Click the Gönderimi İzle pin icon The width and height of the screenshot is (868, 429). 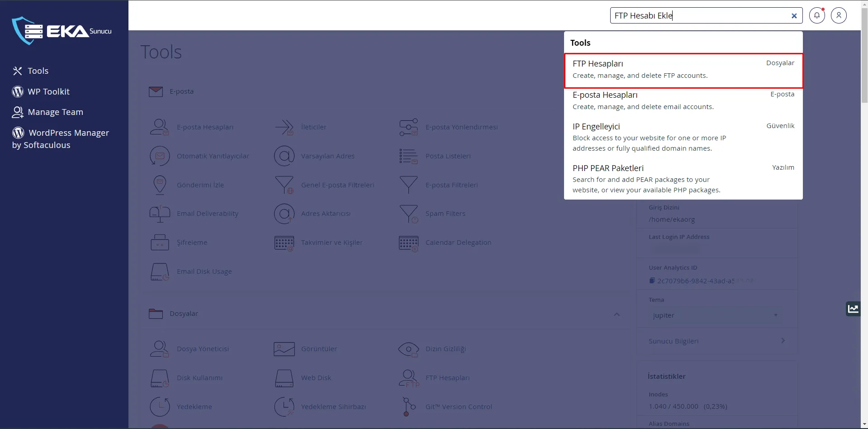pos(160,185)
